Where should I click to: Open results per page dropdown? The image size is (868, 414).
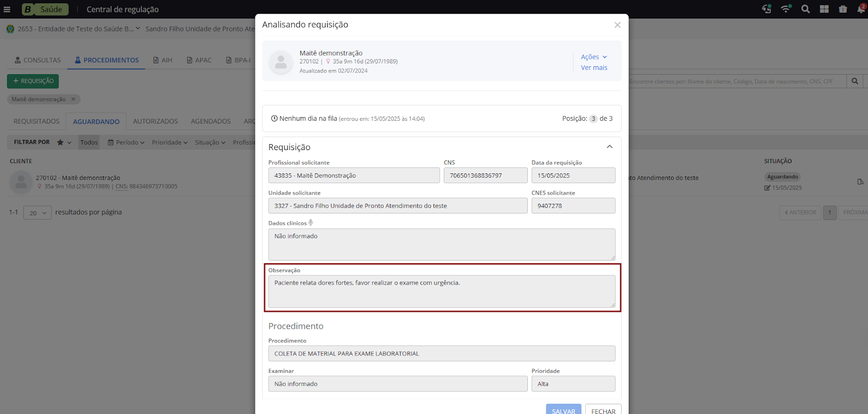pos(37,212)
